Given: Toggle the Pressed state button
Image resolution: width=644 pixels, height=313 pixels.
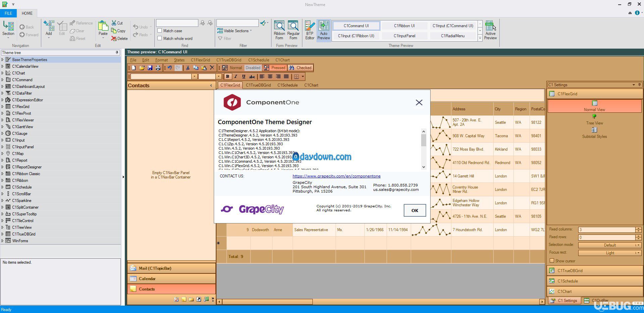Looking at the screenshot, I should point(275,68).
